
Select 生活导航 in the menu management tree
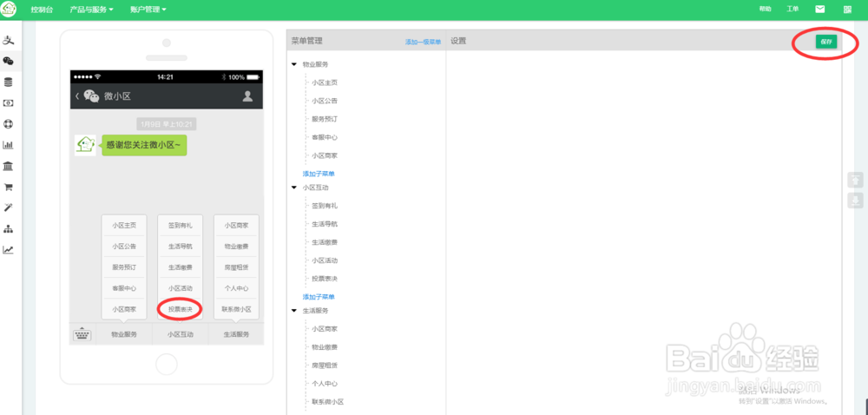325,223
